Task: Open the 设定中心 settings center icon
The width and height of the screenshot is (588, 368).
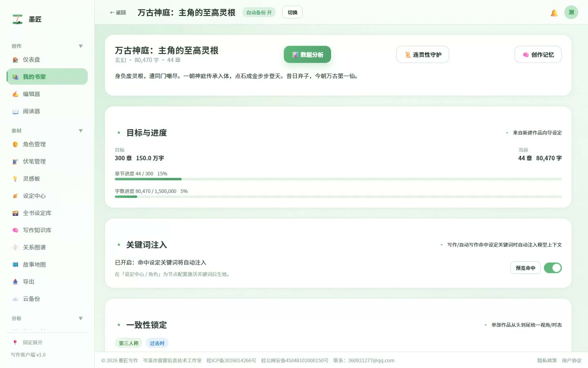Action: pyautogui.click(x=15, y=196)
